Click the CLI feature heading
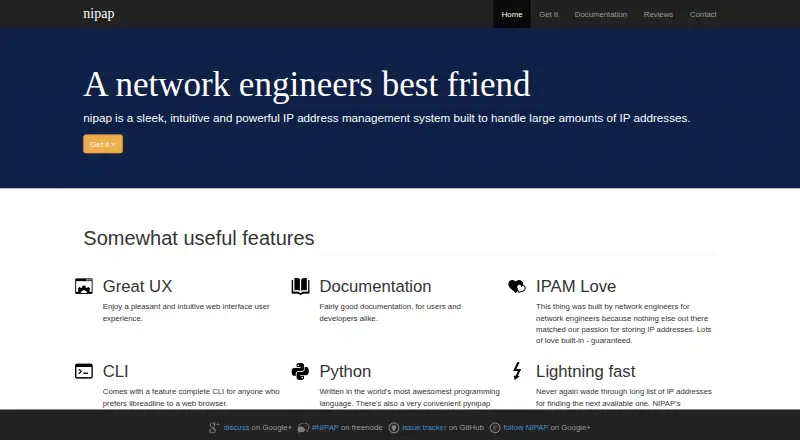The width and height of the screenshot is (800, 440). point(115,371)
